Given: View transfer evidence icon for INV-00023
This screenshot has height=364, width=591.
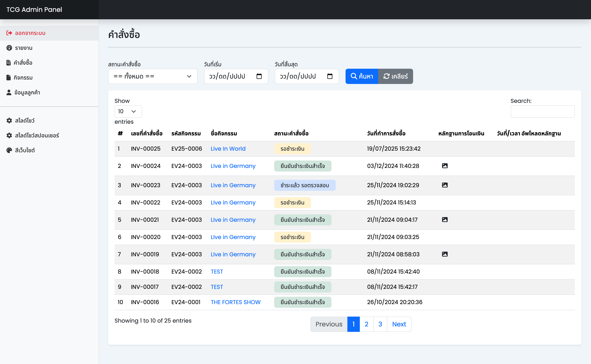Looking at the screenshot, I should click(445, 185).
